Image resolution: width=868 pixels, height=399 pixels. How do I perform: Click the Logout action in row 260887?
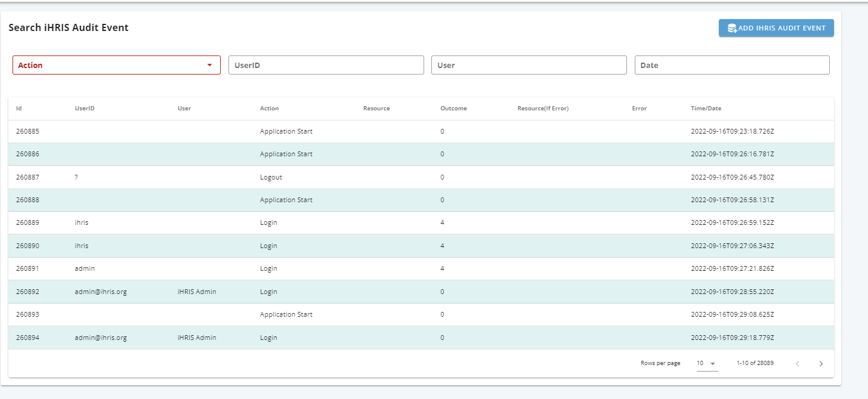271,177
